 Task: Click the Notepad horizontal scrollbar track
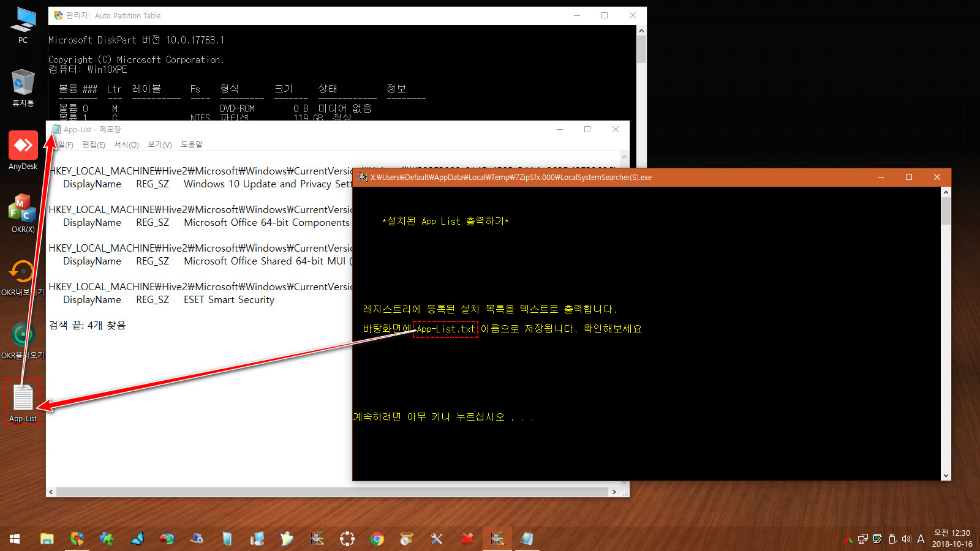click(333, 492)
